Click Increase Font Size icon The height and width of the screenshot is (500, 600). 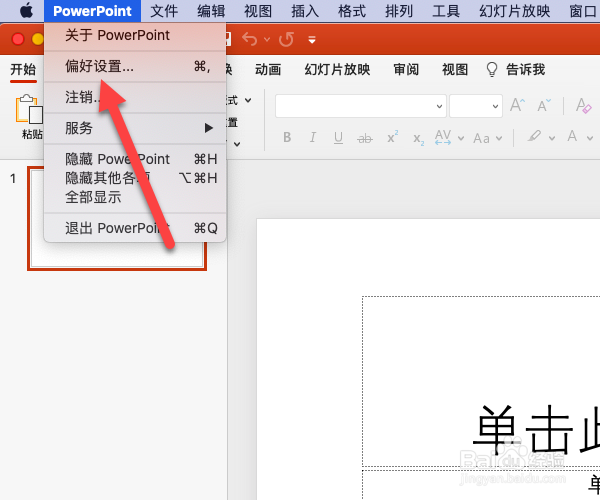(x=518, y=105)
